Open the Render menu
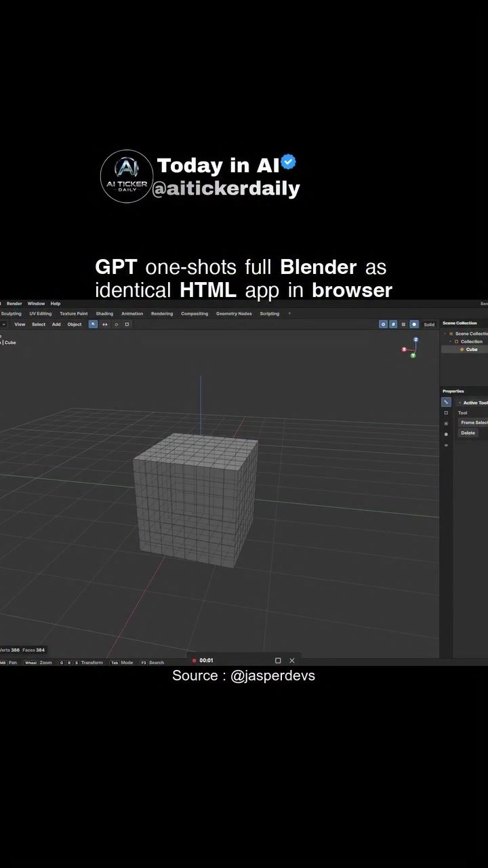This screenshot has height=868, width=488. pos(14,304)
